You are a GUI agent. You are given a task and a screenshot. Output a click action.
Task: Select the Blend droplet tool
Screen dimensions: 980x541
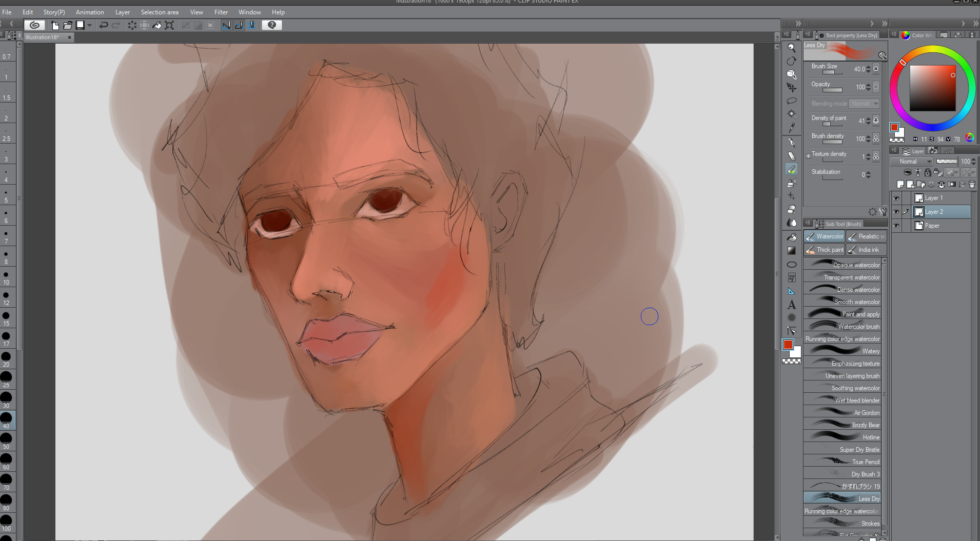point(792,223)
